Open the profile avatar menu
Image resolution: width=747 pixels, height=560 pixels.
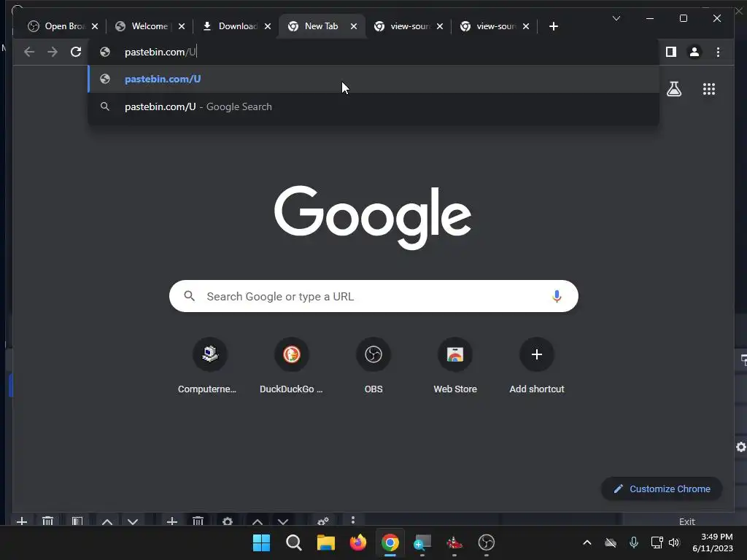[694, 52]
